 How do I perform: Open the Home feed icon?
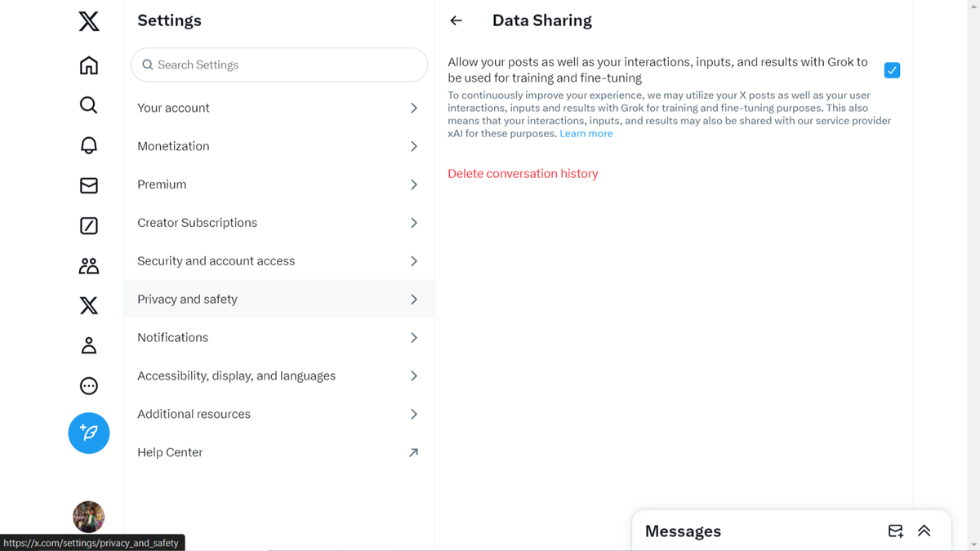88,64
